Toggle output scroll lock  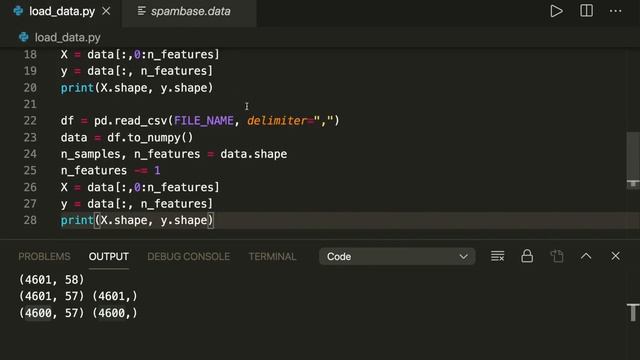(x=527, y=256)
